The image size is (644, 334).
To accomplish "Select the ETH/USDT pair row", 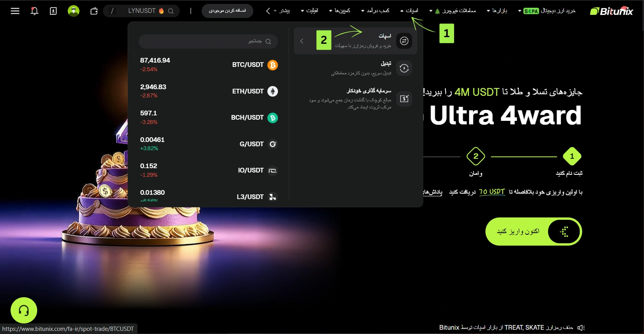I will click(209, 91).
